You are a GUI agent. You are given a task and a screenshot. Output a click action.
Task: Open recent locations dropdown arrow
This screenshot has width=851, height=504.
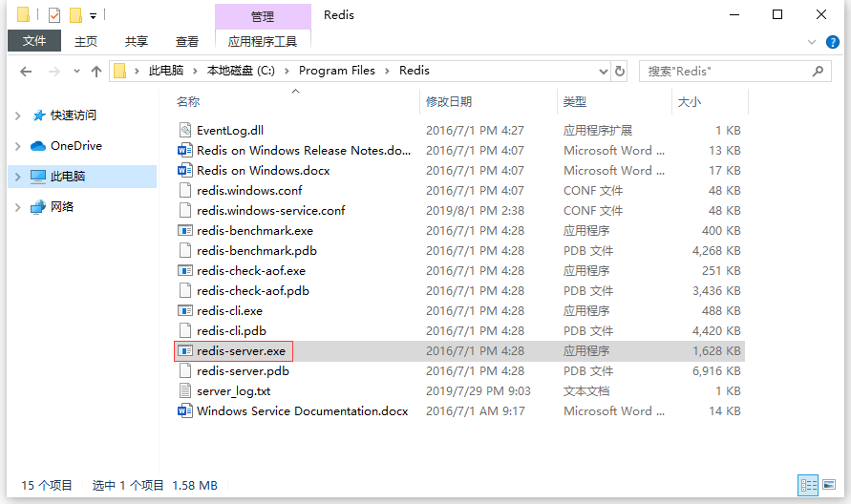(x=76, y=71)
